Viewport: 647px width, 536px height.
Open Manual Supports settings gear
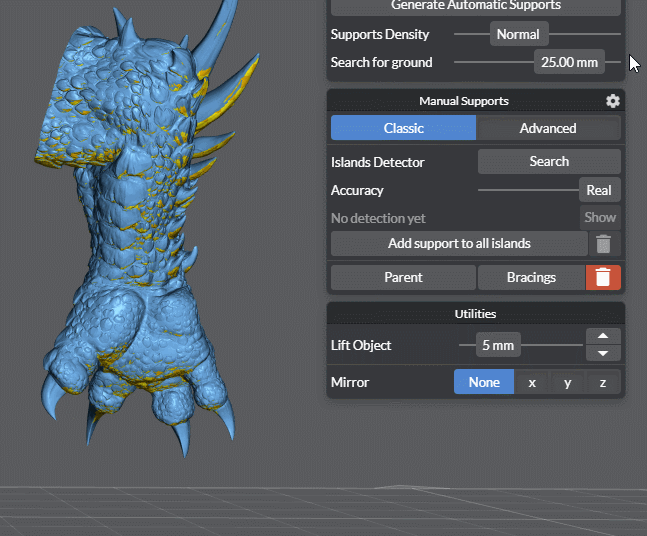(x=613, y=101)
